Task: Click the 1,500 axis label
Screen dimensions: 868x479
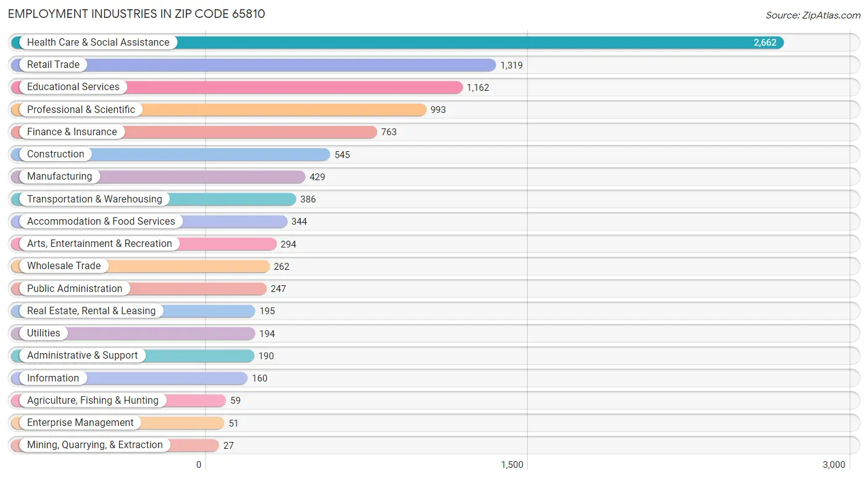Action: point(512,465)
